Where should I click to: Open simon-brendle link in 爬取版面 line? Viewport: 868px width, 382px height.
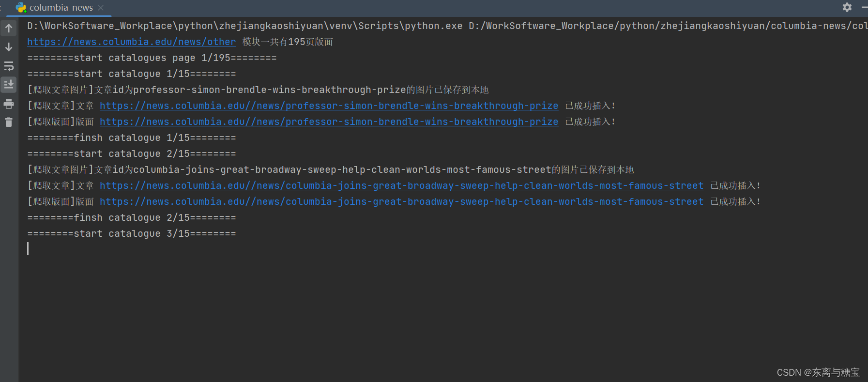coord(329,122)
